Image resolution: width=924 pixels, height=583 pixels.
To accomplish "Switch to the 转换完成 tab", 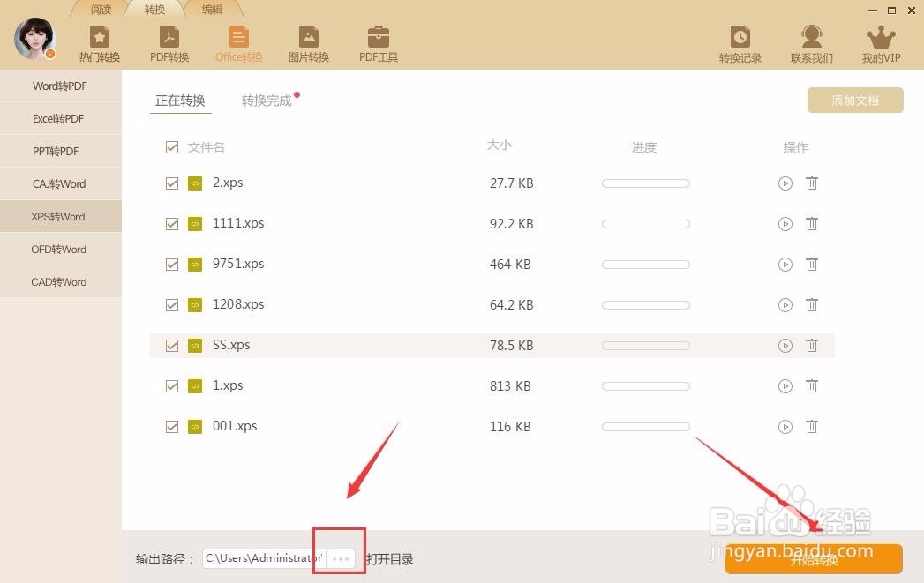I will (265, 100).
